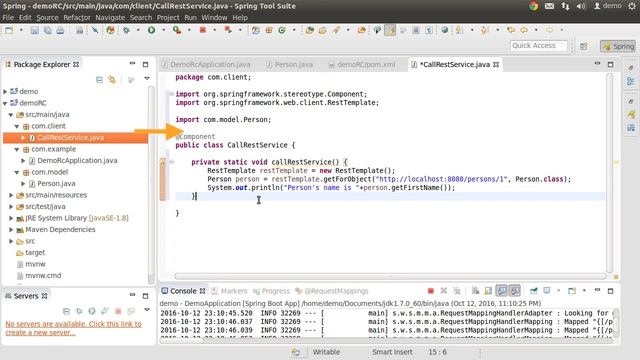640x360 pixels.
Task: Click the Chrome icon in the system tray
Action: [533, 6]
